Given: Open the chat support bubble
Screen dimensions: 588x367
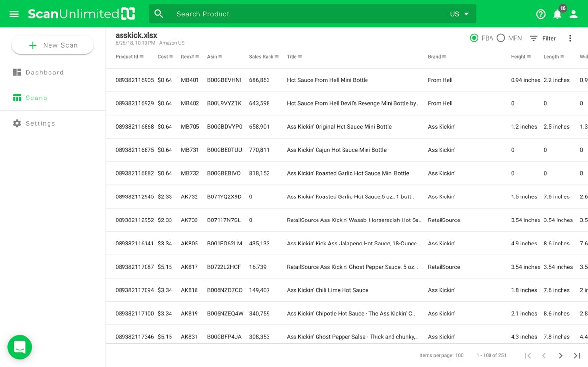Looking at the screenshot, I should coord(20,347).
